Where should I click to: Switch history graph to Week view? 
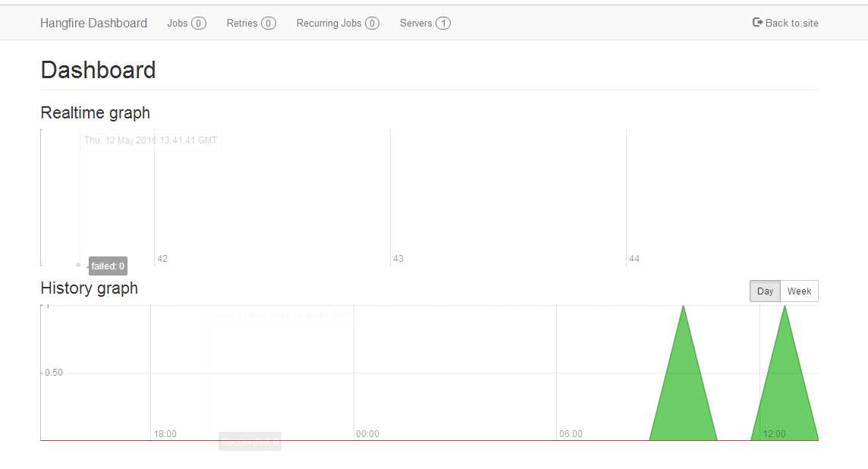coord(800,291)
